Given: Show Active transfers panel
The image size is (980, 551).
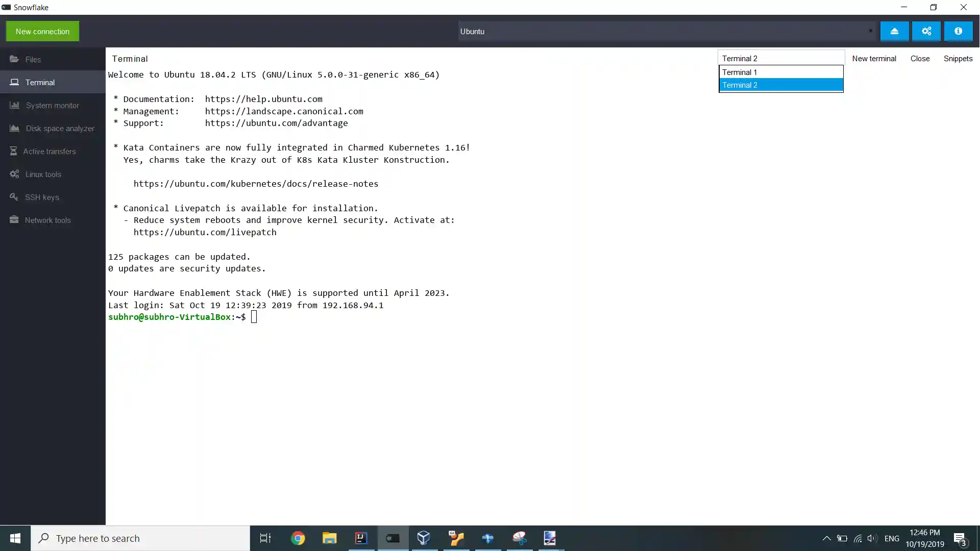Looking at the screenshot, I should point(49,152).
